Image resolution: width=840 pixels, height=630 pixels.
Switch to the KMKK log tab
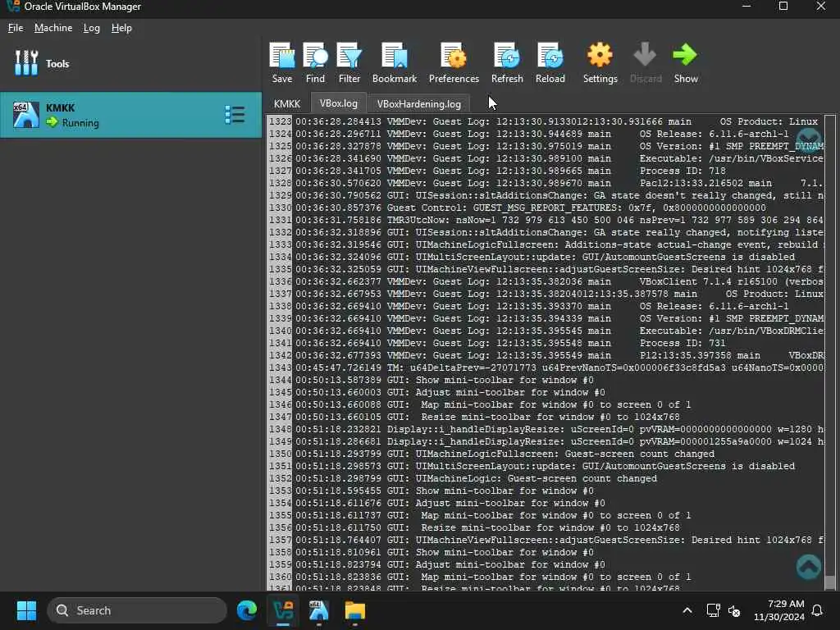click(x=286, y=104)
